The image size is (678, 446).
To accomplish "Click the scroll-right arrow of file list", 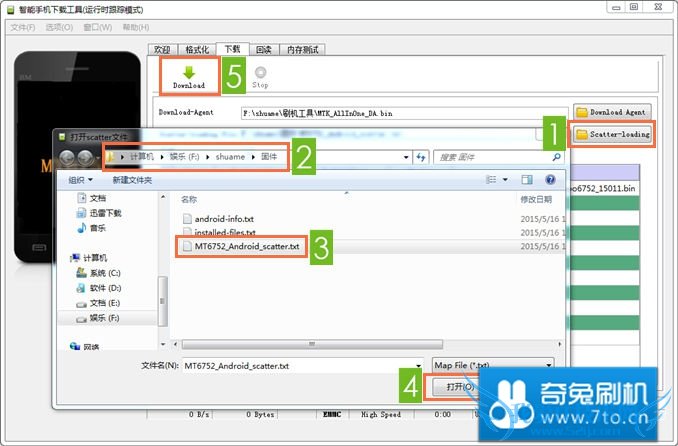I will (x=560, y=344).
